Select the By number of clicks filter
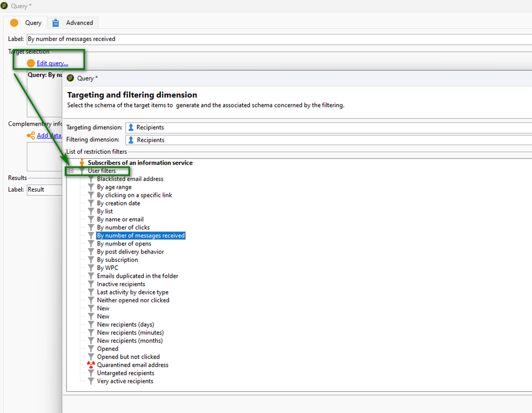 (x=123, y=227)
